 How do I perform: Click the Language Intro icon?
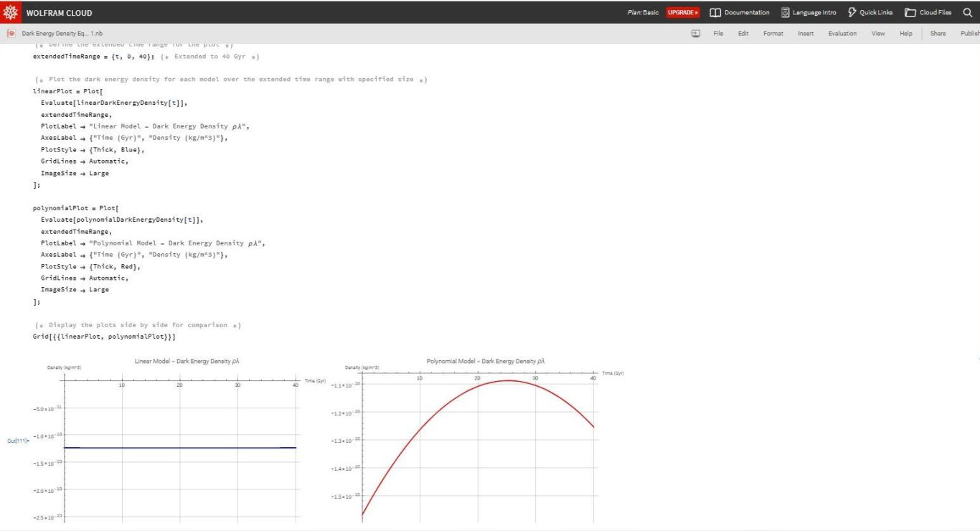(x=785, y=12)
